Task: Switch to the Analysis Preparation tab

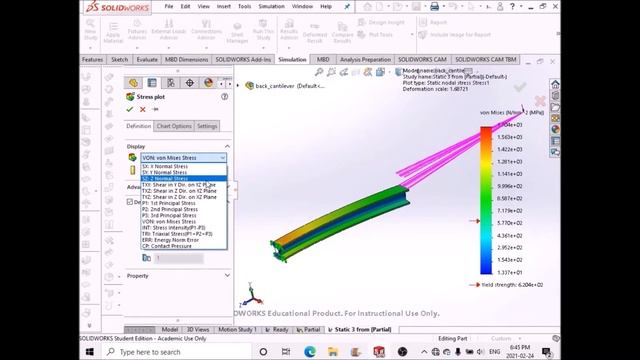Action: pos(365,60)
